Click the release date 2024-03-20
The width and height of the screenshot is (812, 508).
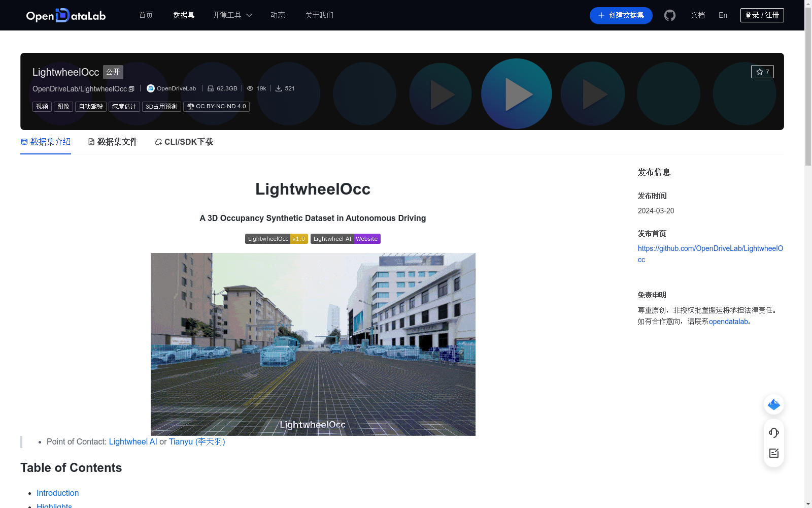(x=656, y=211)
